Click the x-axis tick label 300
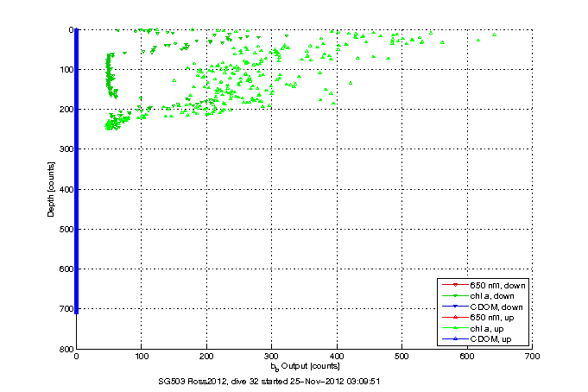The height and width of the screenshot is (392, 588). pos(271,357)
